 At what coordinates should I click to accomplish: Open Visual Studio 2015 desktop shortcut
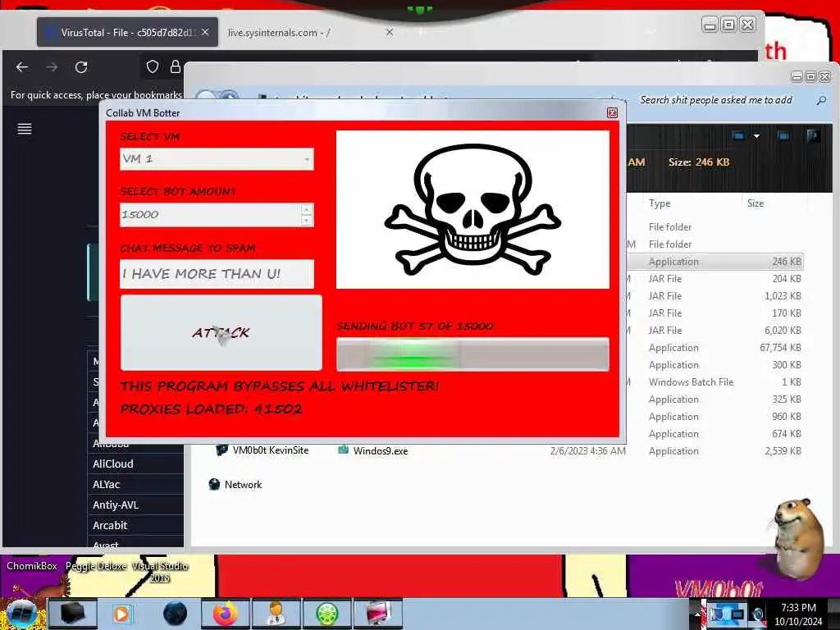pos(160,572)
